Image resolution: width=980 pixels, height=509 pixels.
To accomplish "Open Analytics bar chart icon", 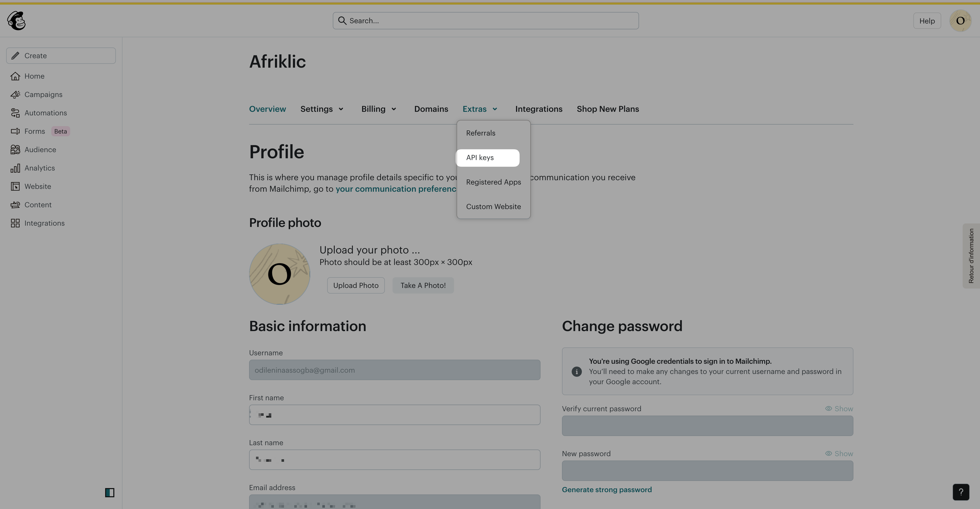I will tap(15, 168).
